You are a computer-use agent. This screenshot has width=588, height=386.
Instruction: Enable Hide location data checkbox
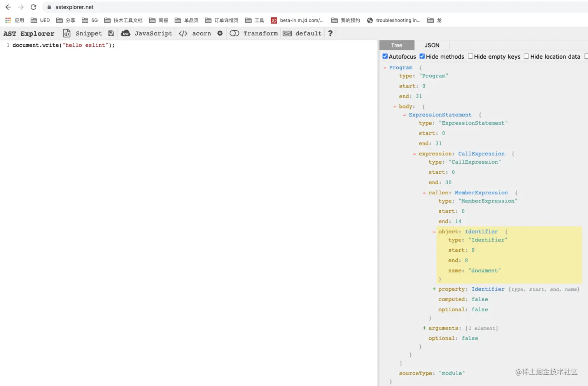click(x=527, y=56)
